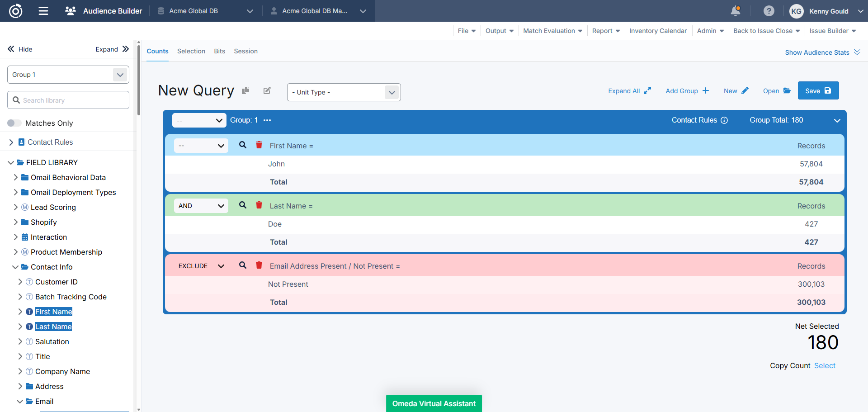
Task: Open the hamburger navigation menu
Action: click(x=43, y=11)
